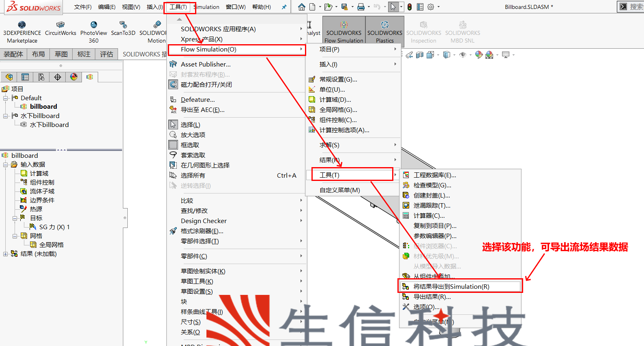Collapse the 网格 tree node
This screenshot has height=346, width=644.
[15, 236]
